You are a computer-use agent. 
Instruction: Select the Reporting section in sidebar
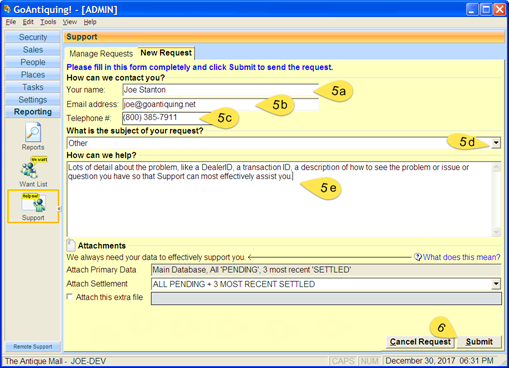coord(33,112)
